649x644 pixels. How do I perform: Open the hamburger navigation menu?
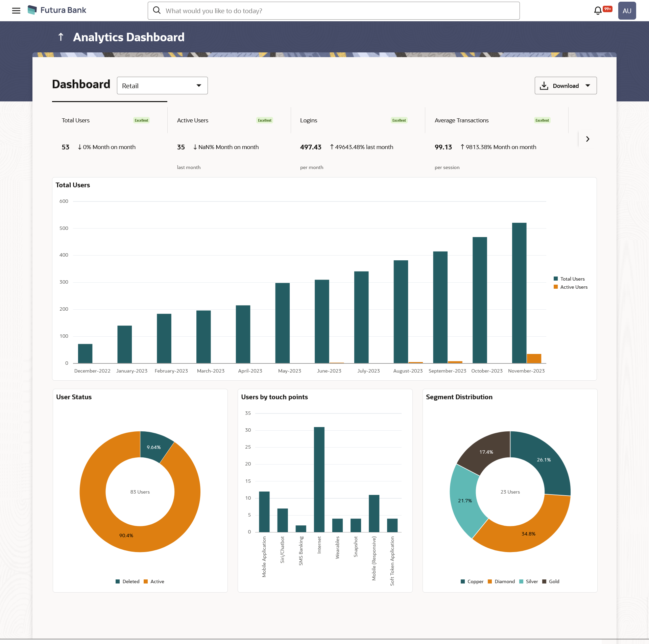(16, 10)
